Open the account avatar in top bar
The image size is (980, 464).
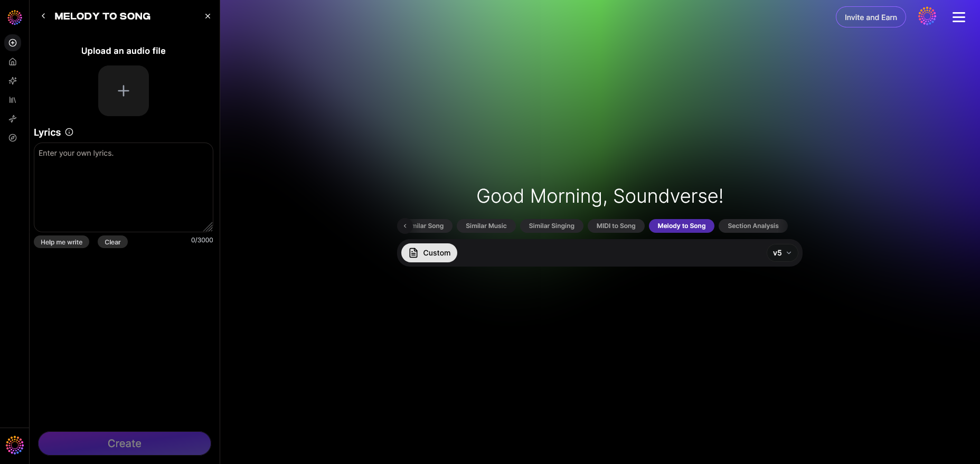[927, 16]
